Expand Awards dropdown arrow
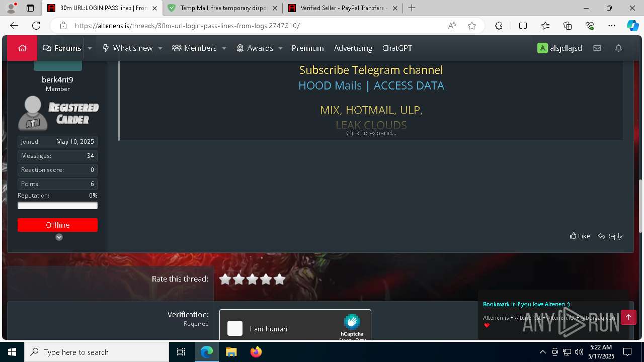 (x=280, y=48)
